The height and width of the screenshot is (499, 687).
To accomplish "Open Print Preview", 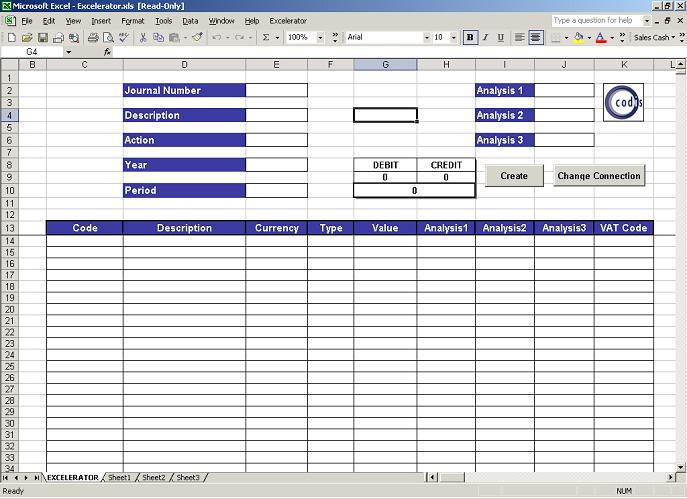I will [x=108, y=38].
